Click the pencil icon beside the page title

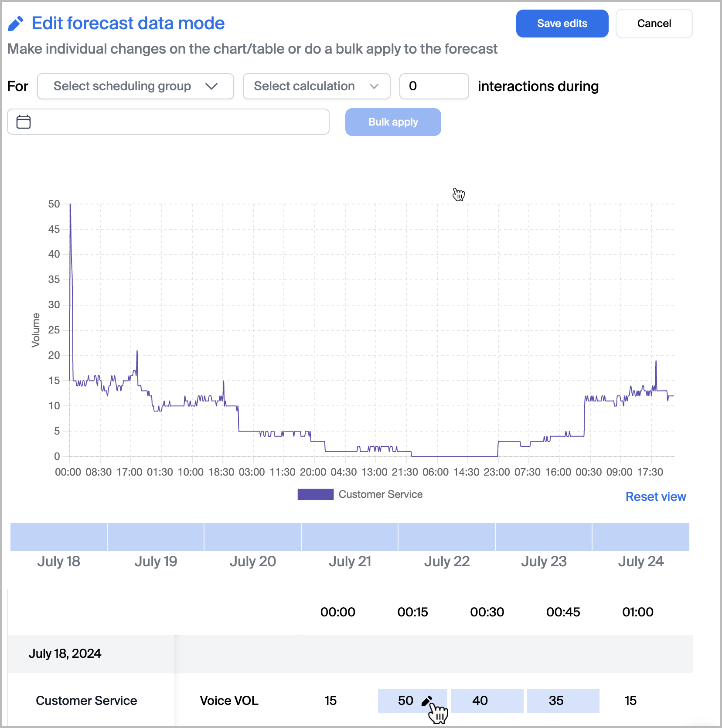point(16,24)
